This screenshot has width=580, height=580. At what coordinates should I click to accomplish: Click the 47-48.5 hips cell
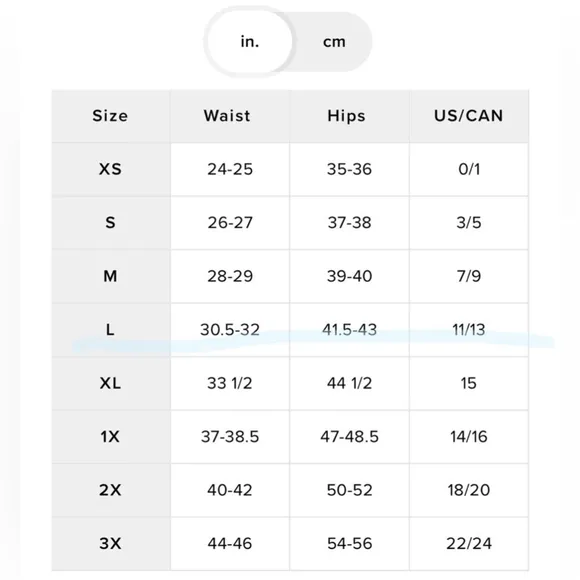[x=349, y=436]
